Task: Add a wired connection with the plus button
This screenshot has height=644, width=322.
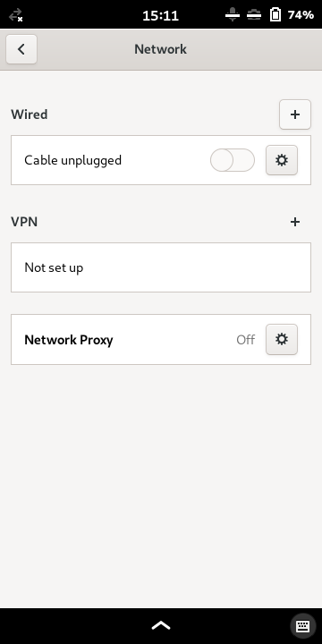Action: pyautogui.click(x=295, y=114)
